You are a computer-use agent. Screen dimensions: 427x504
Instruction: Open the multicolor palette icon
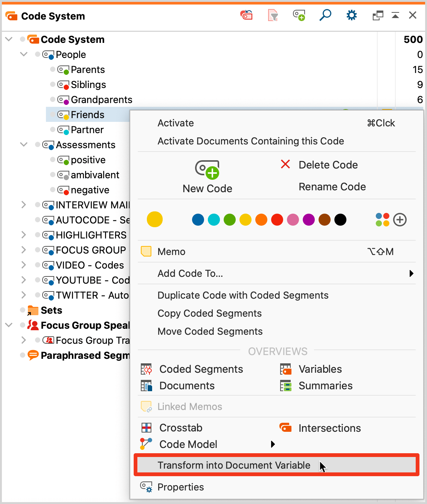pos(382,220)
